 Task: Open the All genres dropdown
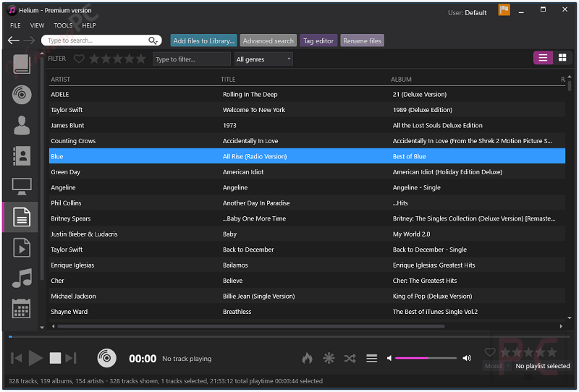pyautogui.click(x=263, y=59)
